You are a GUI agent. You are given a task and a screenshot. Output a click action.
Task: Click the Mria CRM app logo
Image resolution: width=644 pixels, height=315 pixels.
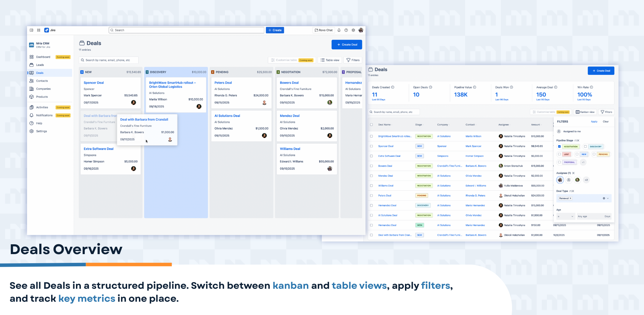pyautogui.click(x=31, y=45)
